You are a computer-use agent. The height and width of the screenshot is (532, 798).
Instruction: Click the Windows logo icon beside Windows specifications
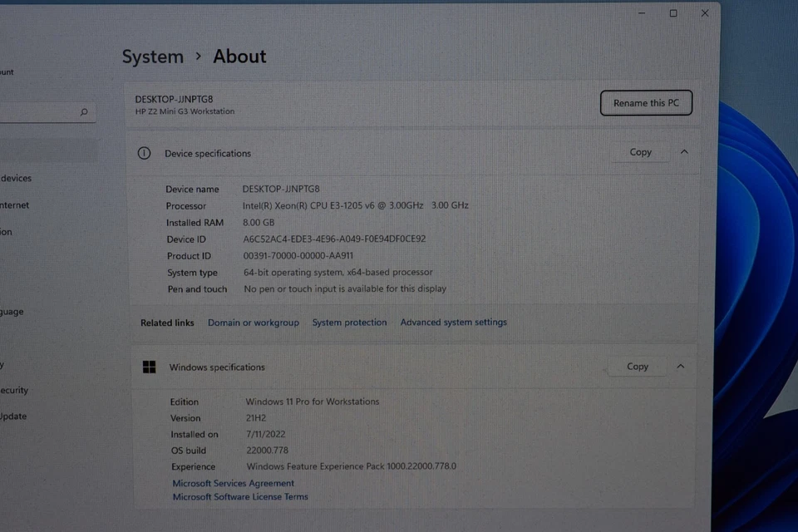pyautogui.click(x=150, y=367)
